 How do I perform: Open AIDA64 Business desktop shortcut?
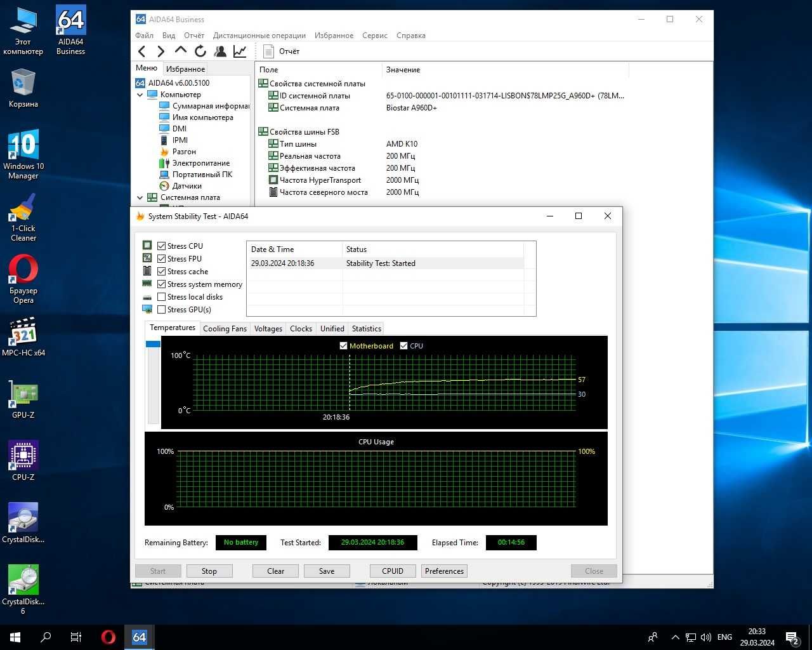(70, 31)
